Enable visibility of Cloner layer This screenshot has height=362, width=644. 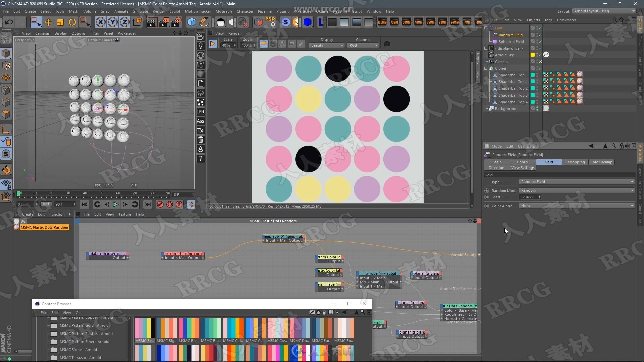533,68
